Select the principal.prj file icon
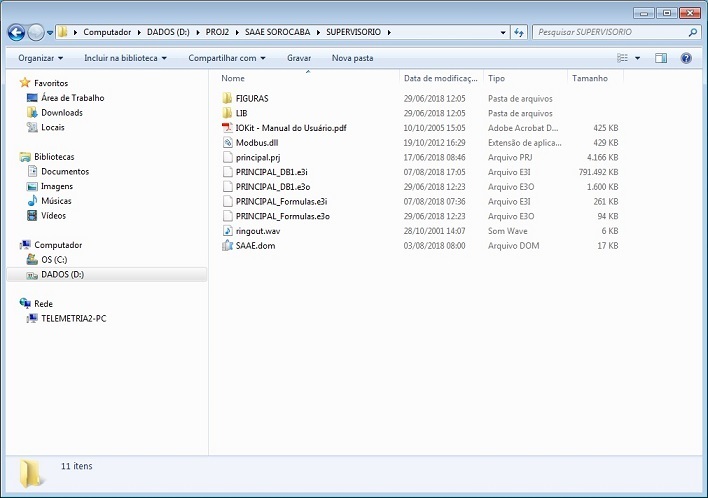 228,158
